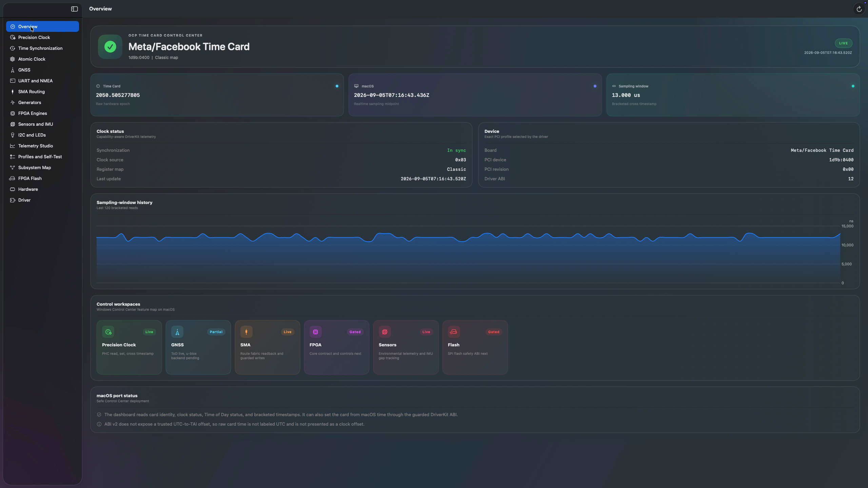868x488 pixels.
Task: Click the Board value Meta/Facebook Time Card
Action: [x=822, y=150]
